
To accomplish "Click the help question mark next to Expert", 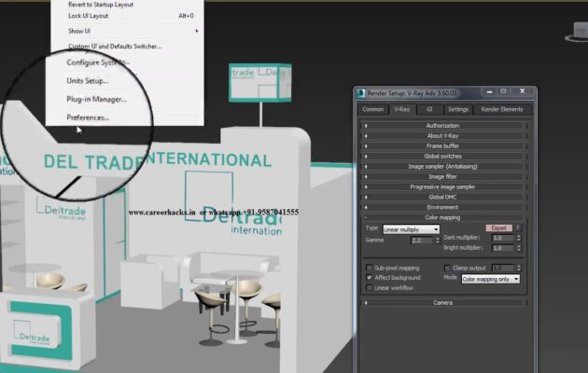I will click(x=520, y=228).
